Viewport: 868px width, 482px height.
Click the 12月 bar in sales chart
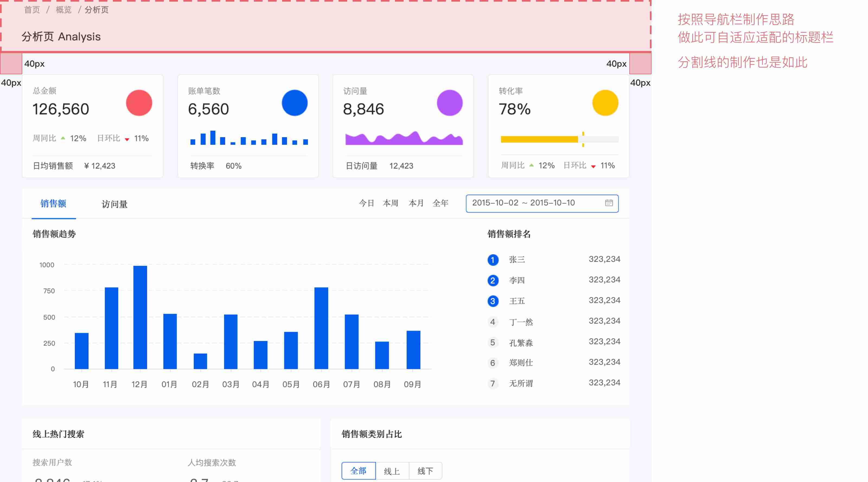[140, 317]
